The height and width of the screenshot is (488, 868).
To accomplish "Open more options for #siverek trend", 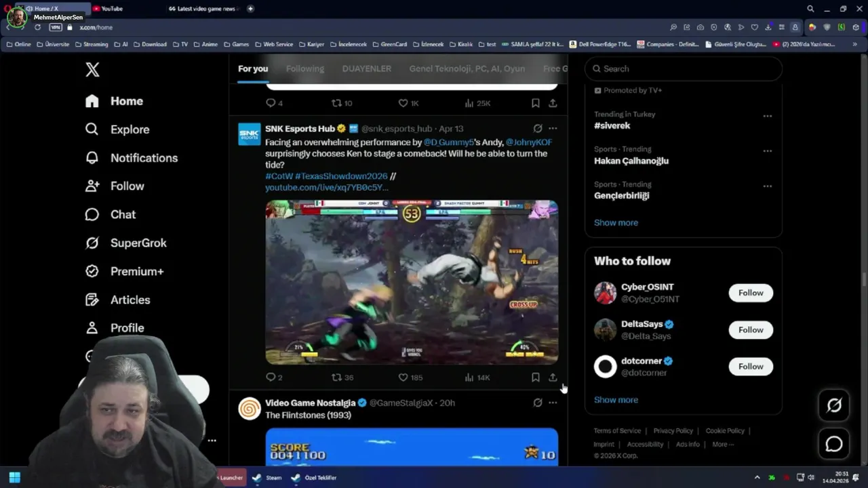I will [767, 116].
